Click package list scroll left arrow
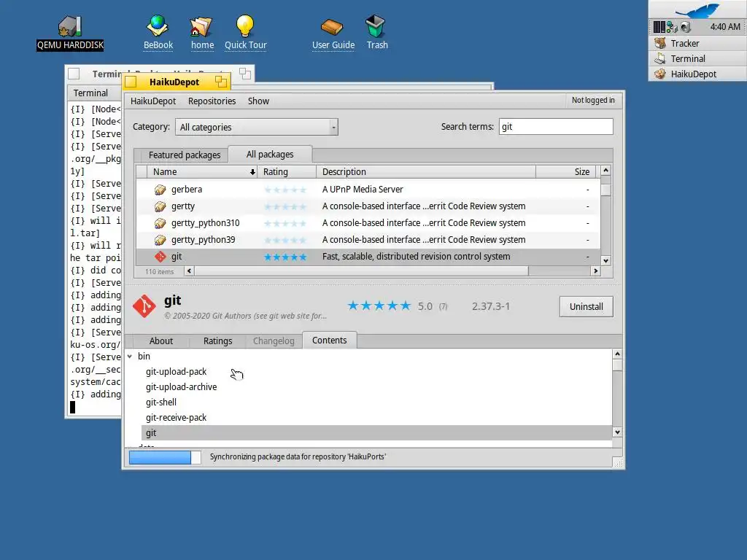Screen dimensions: 747x560 (x=189, y=271)
